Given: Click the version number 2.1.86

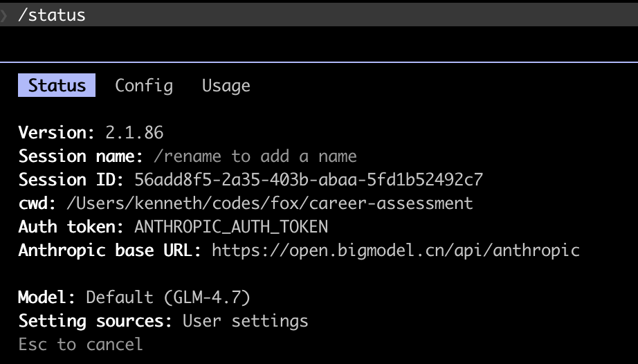Looking at the screenshot, I should coord(134,133).
